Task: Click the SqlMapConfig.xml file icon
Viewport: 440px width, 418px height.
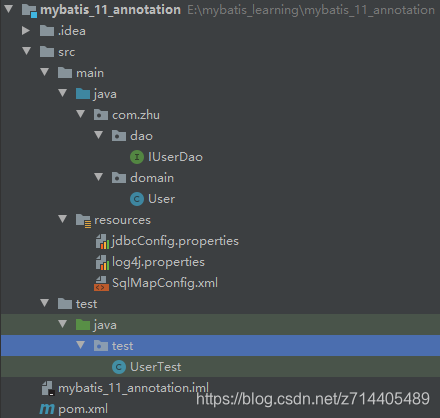Action: (101, 283)
